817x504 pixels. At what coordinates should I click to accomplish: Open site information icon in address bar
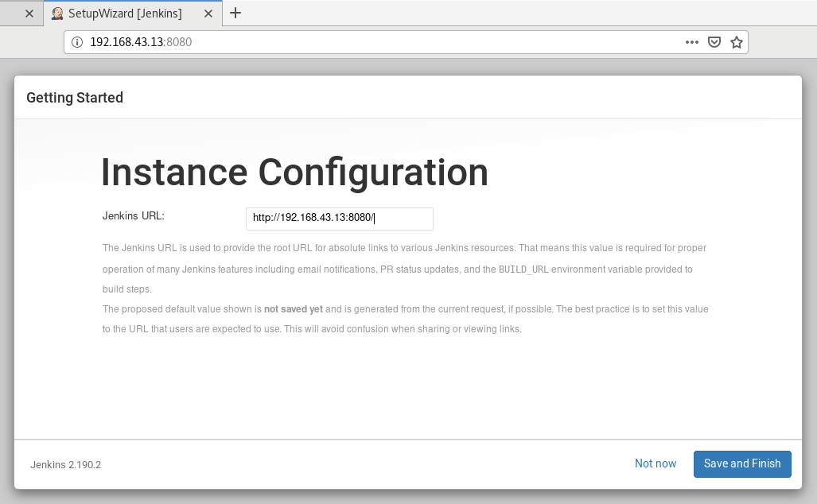coord(77,42)
